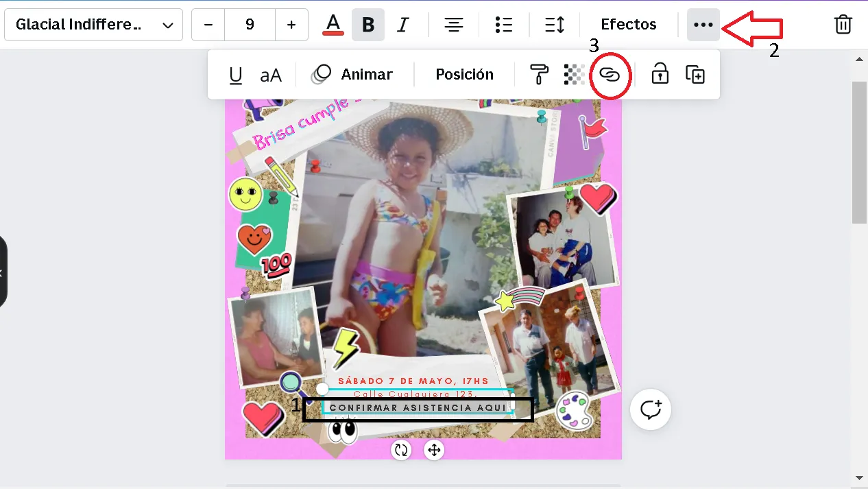Screen dimensions: 868x489
Task: Select the paint palette sticker
Action: [x=573, y=410]
